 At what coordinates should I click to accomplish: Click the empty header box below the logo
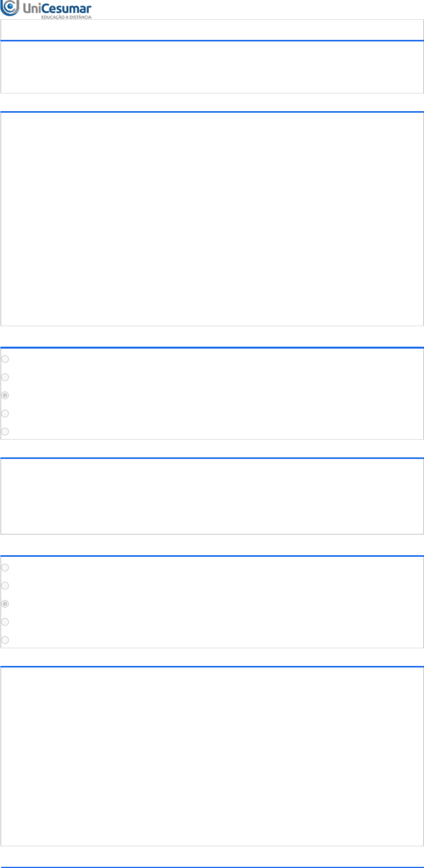[x=212, y=30]
